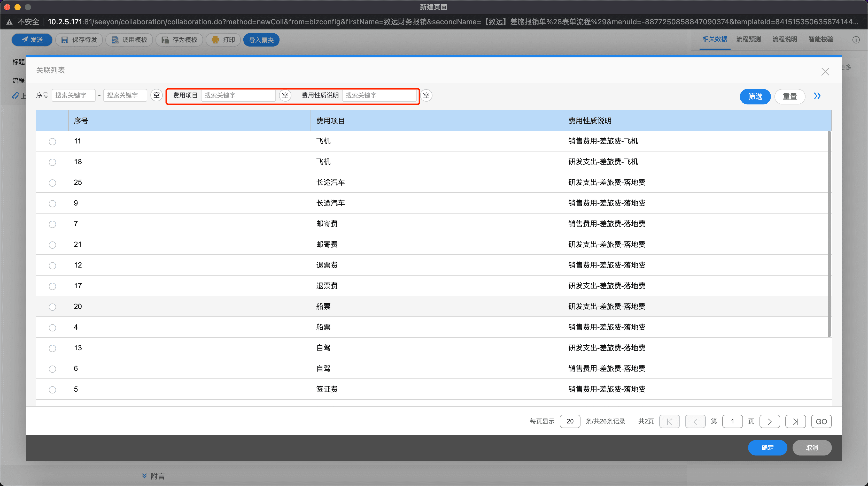
Task: Click the 费用项目 search keyword field
Action: pyautogui.click(x=238, y=95)
